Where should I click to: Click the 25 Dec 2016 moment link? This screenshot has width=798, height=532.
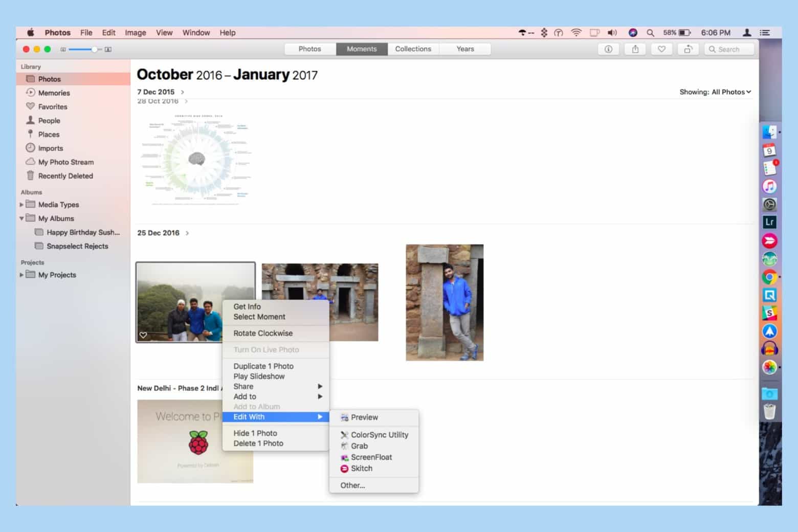click(159, 233)
